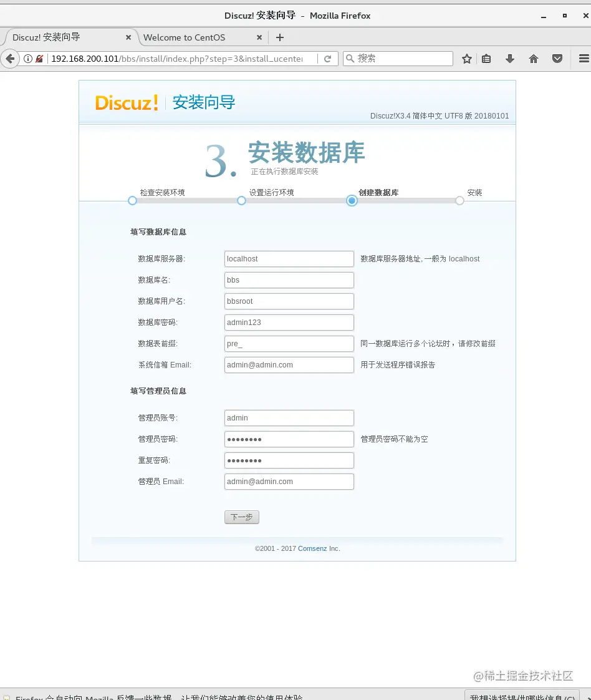Edit the 数据库名 bbs field
Image resolution: width=591 pixels, height=700 pixels.
(x=289, y=280)
